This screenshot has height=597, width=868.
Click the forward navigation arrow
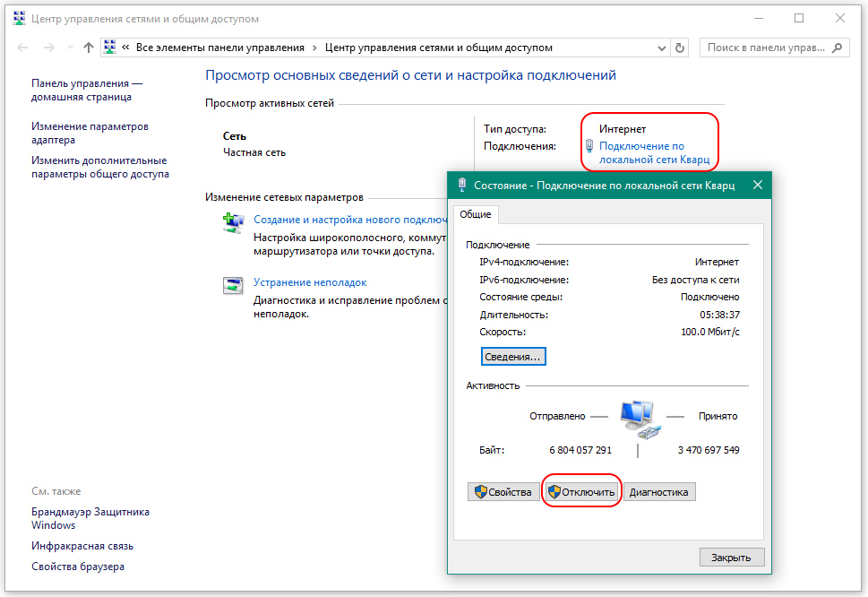49,48
